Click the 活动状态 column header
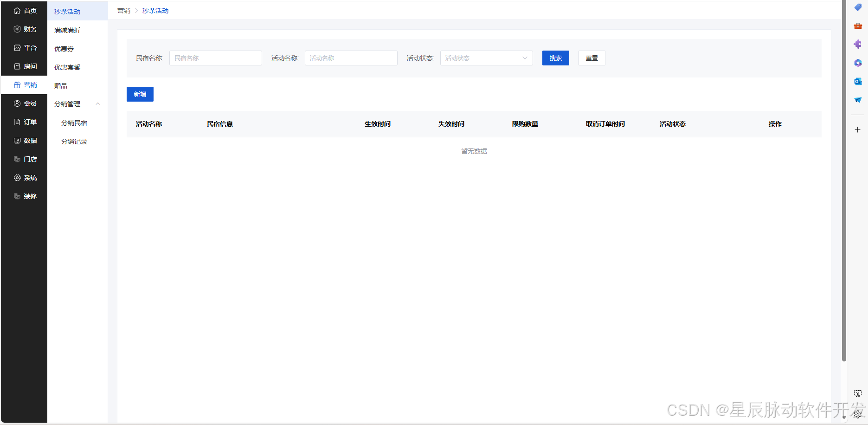This screenshot has width=868, height=425. coord(673,124)
